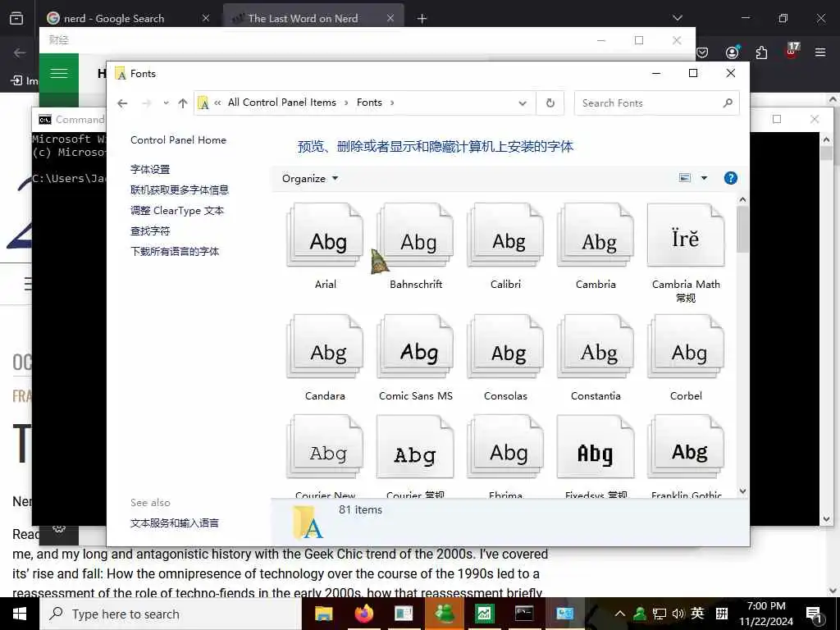The width and height of the screenshot is (840, 630).
Task: Open the Calibri font family
Action: 505,246
